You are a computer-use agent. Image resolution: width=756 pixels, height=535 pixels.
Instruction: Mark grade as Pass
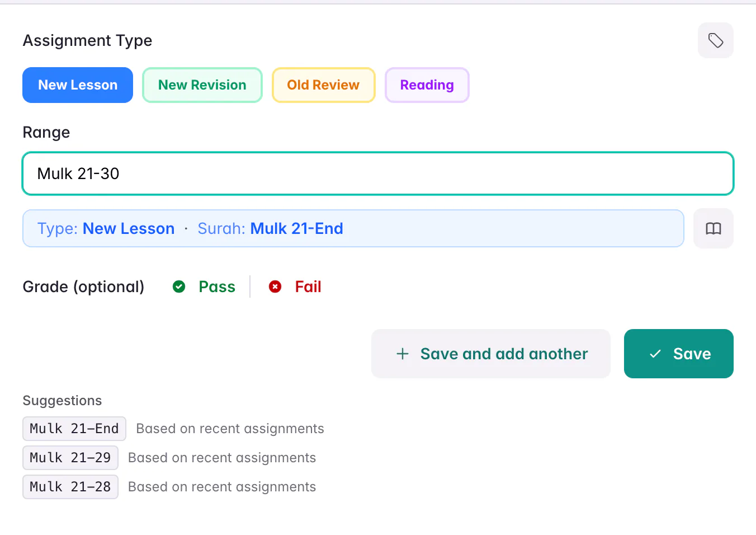tap(204, 287)
